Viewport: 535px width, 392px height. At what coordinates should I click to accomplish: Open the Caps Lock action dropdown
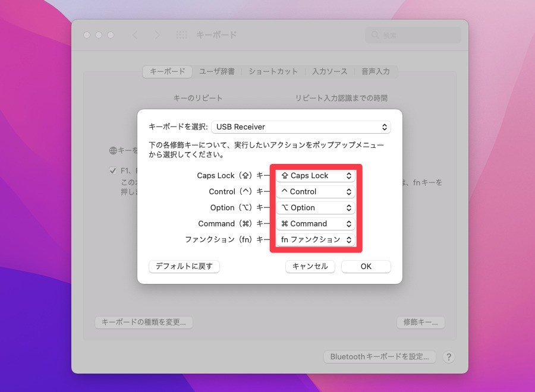316,175
